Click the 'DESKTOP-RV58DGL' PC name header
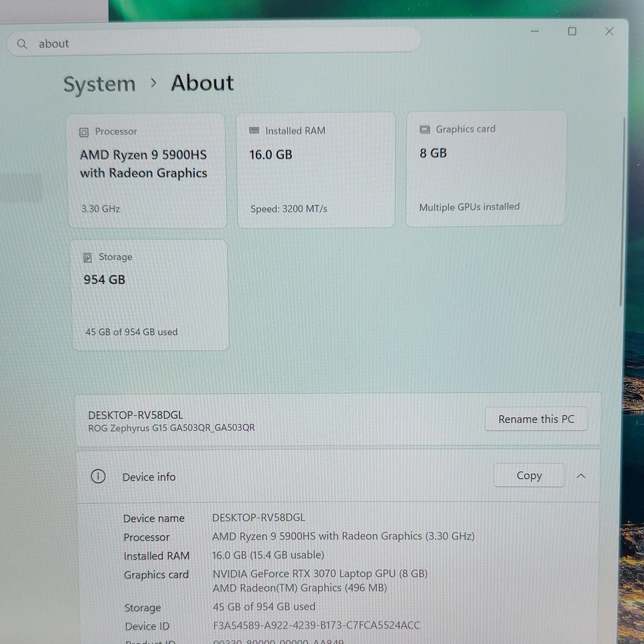The image size is (644, 644). pyautogui.click(x=136, y=415)
